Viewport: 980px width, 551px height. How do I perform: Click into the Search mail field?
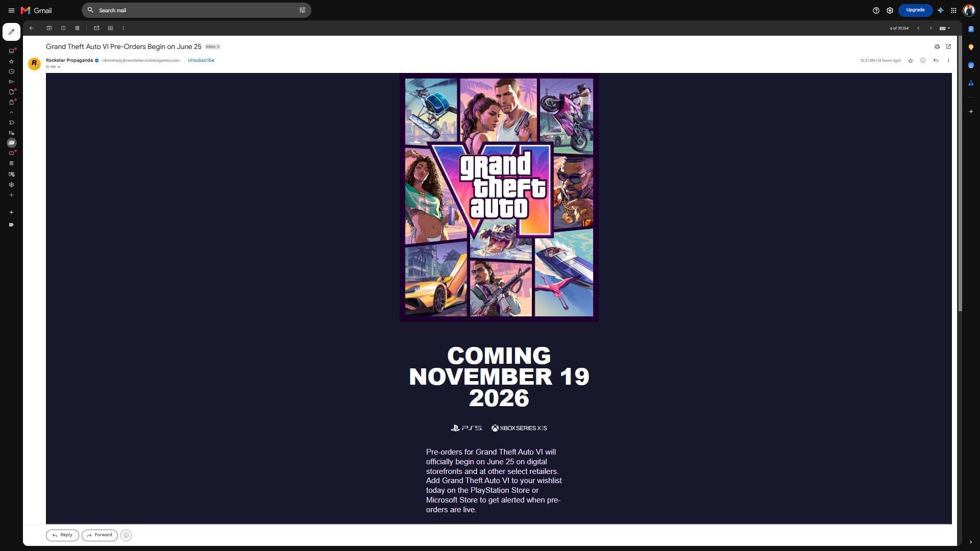(x=197, y=10)
